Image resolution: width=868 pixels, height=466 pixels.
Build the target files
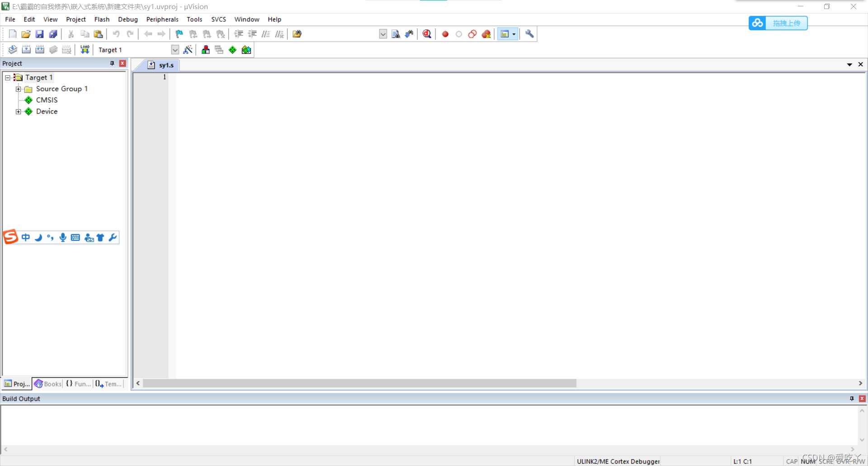[26, 50]
